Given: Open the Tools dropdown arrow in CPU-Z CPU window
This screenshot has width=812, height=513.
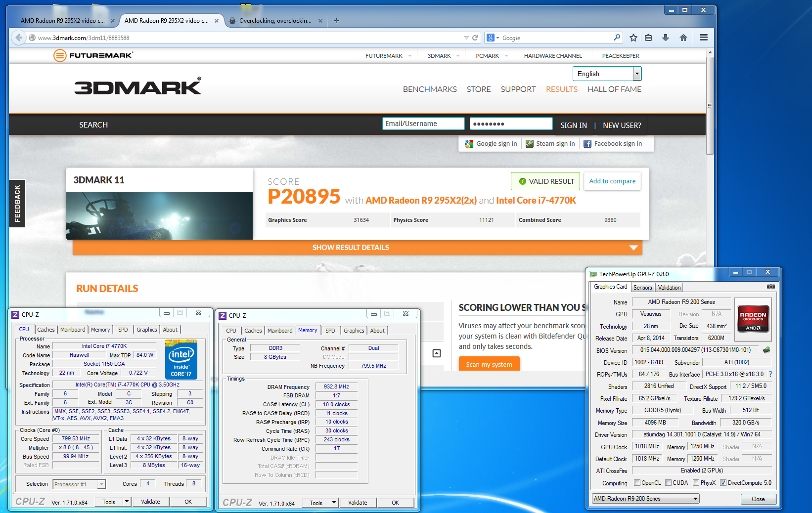Looking at the screenshot, I should [127, 502].
